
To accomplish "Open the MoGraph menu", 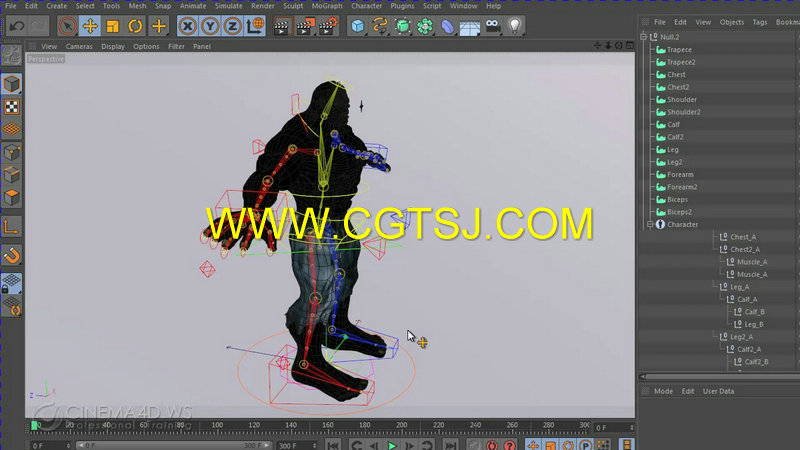I will (327, 6).
